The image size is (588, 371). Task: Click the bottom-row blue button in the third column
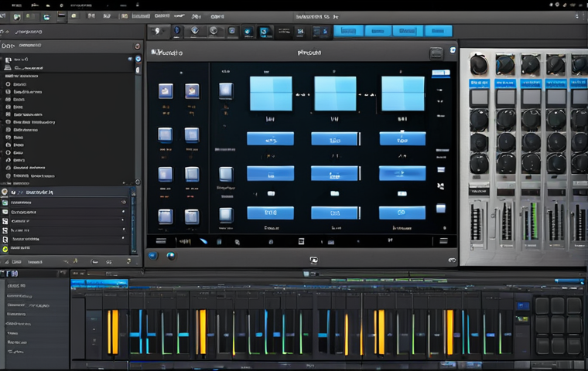(x=402, y=213)
